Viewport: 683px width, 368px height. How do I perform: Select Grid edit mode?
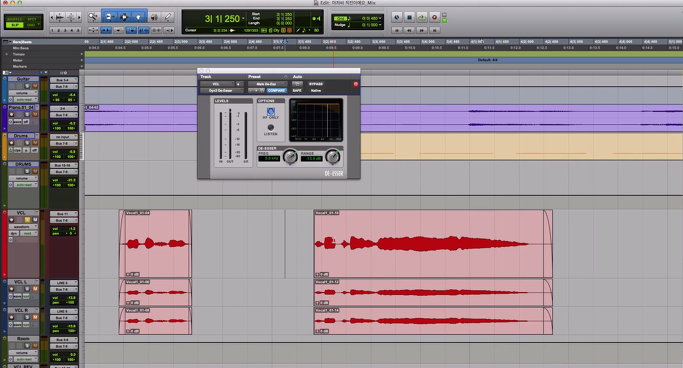point(32,25)
